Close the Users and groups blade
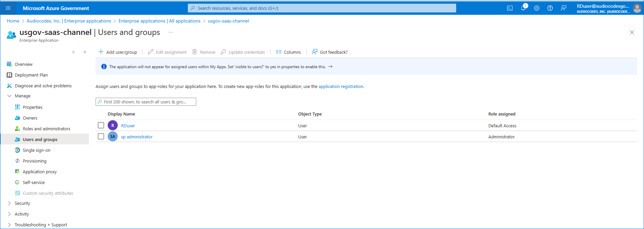 tap(632, 32)
